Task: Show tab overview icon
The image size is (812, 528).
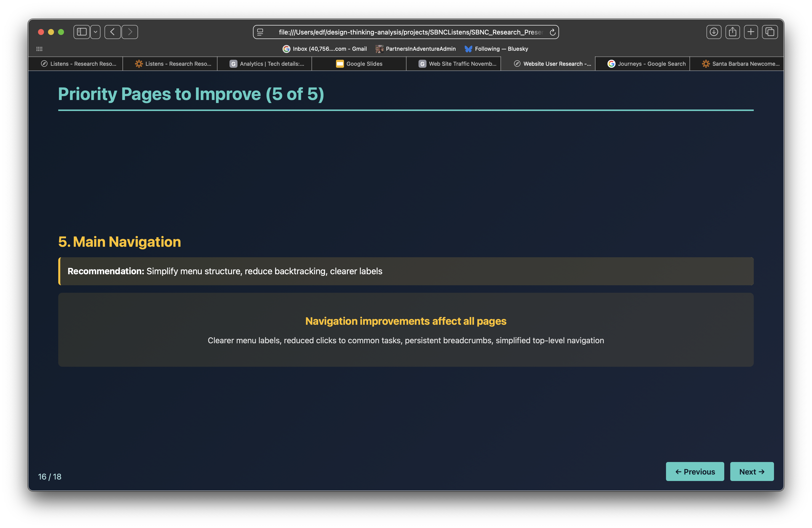Action: 770,32
